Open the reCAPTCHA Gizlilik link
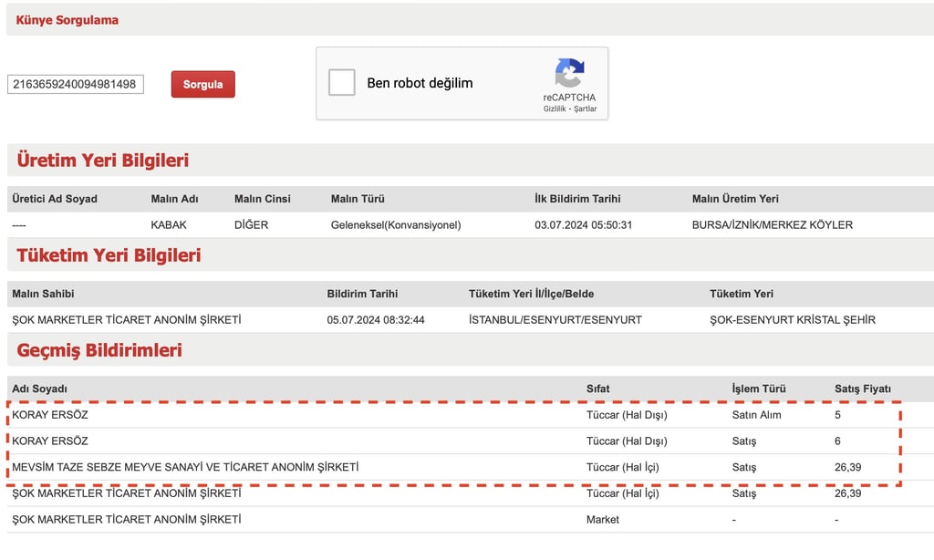 pos(554,109)
